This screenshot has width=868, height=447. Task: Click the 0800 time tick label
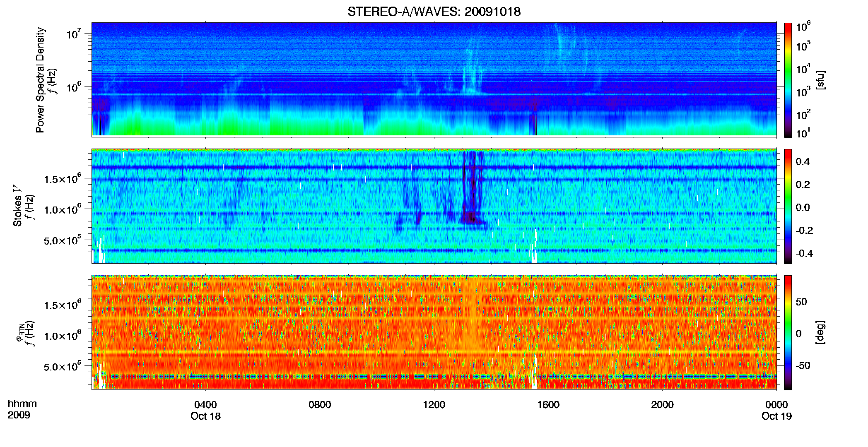click(x=320, y=405)
